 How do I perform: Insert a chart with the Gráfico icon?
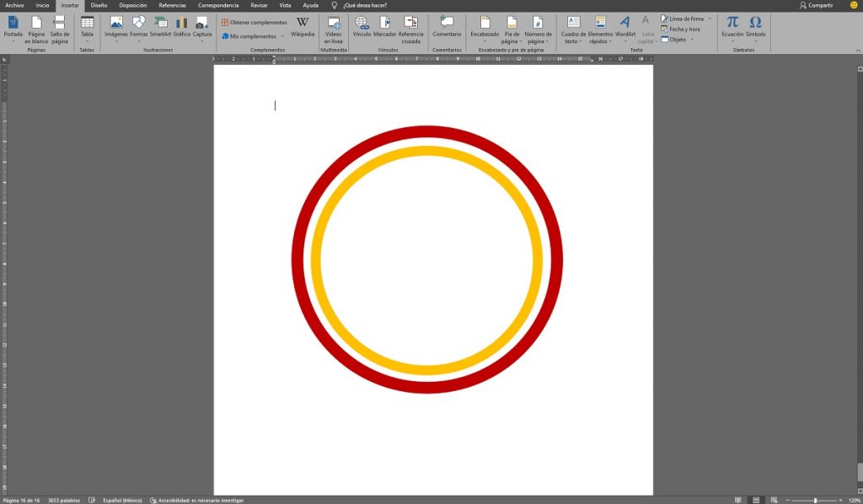pos(181,28)
